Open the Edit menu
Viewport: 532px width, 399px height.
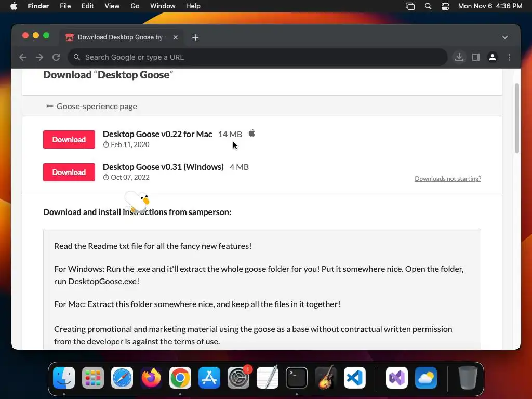(x=87, y=6)
